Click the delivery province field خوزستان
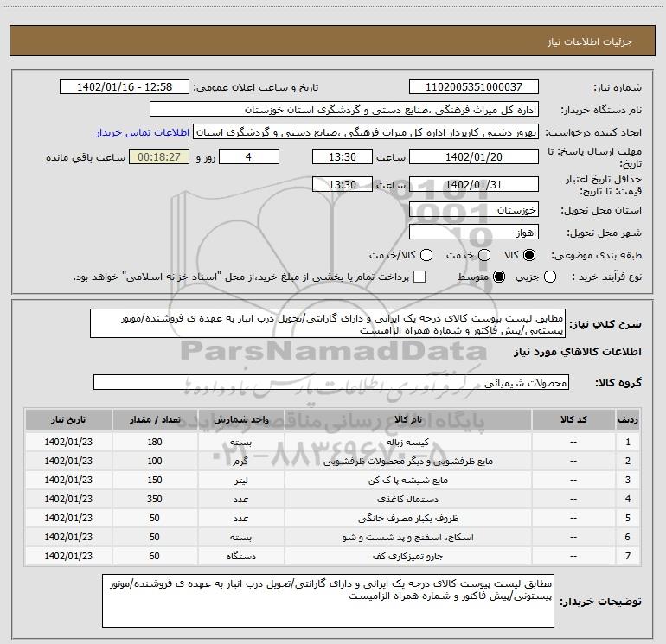The height and width of the screenshot is (644, 666). [x=474, y=210]
